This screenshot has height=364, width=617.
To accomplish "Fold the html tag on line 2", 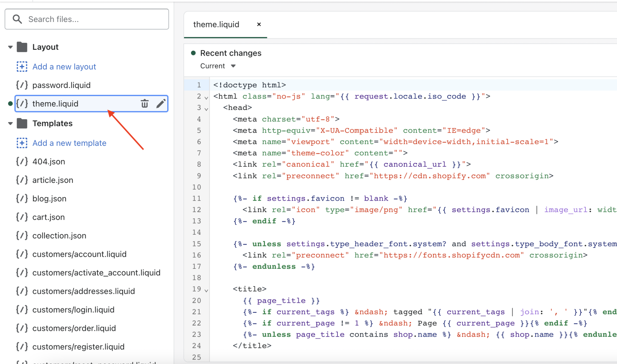I will 206,98.
